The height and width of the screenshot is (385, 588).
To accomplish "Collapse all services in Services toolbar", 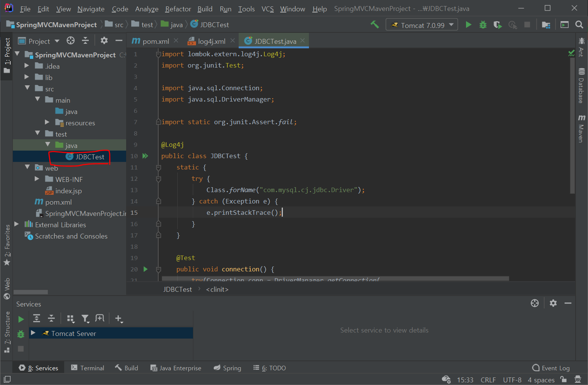I will tap(51, 319).
